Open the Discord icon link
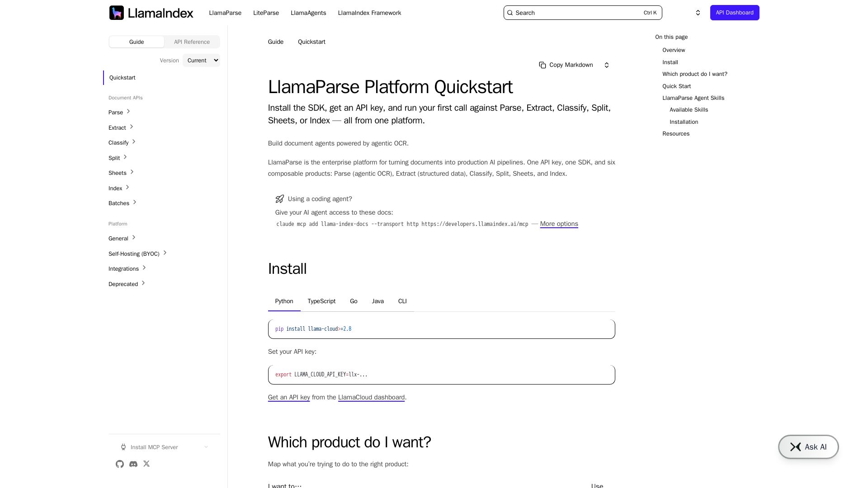Screen dimensions: 868x488 133,464
